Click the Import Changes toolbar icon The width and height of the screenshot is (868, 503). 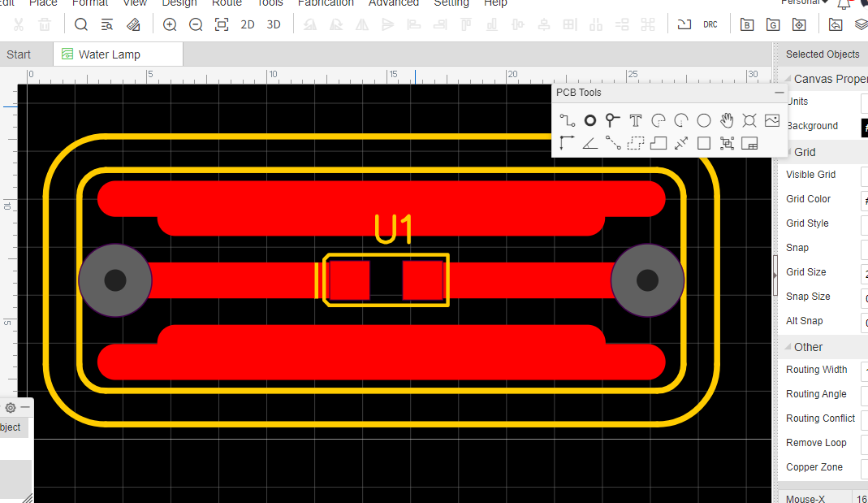[684, 24]
